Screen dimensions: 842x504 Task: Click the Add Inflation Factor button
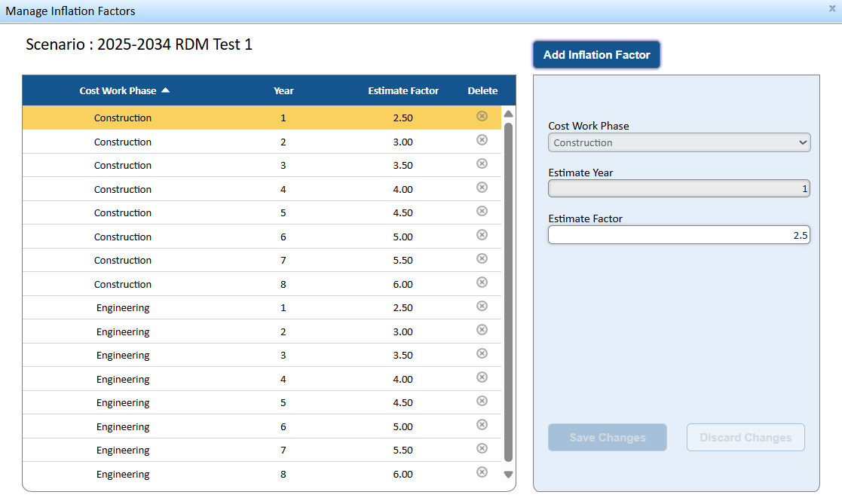pos(596,55)
